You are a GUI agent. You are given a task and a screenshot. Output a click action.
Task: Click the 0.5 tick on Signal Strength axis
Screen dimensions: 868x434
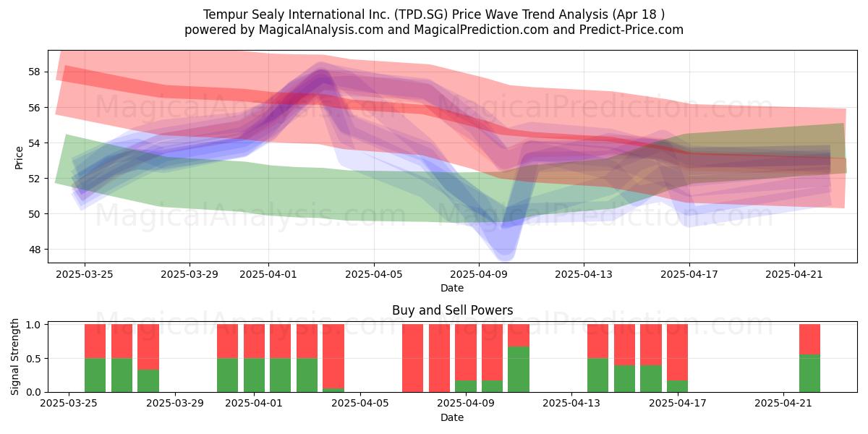coord(34,358)
